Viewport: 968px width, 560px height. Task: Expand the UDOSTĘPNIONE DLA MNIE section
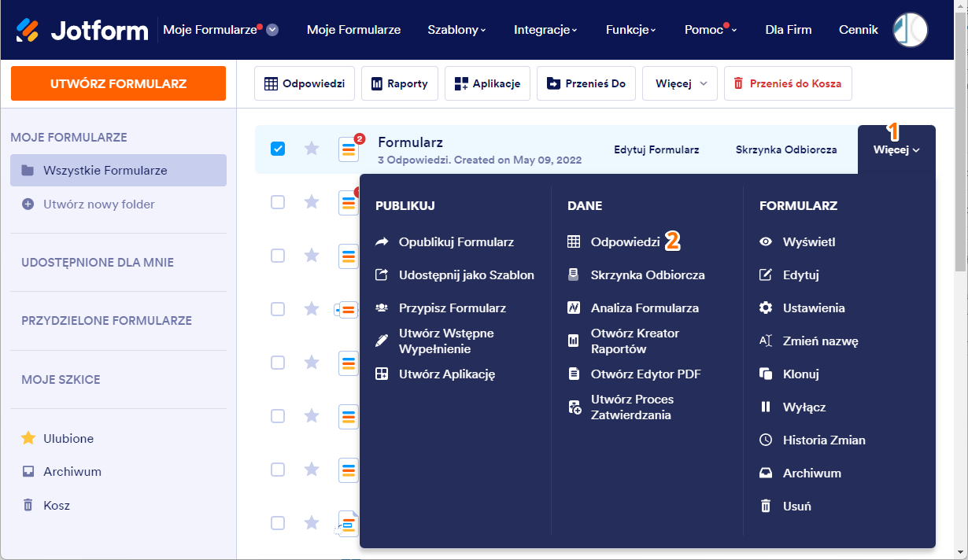coord(98,263)
